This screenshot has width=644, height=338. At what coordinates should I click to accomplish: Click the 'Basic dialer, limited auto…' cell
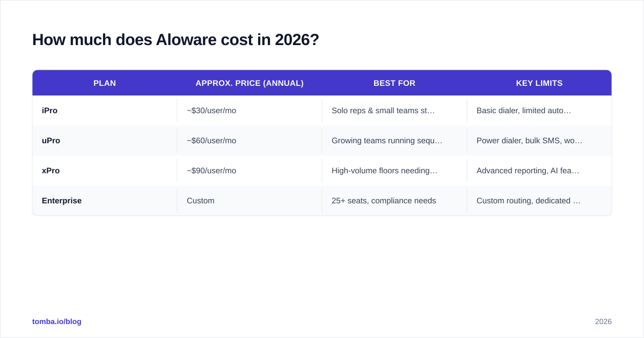pos(539,111)
